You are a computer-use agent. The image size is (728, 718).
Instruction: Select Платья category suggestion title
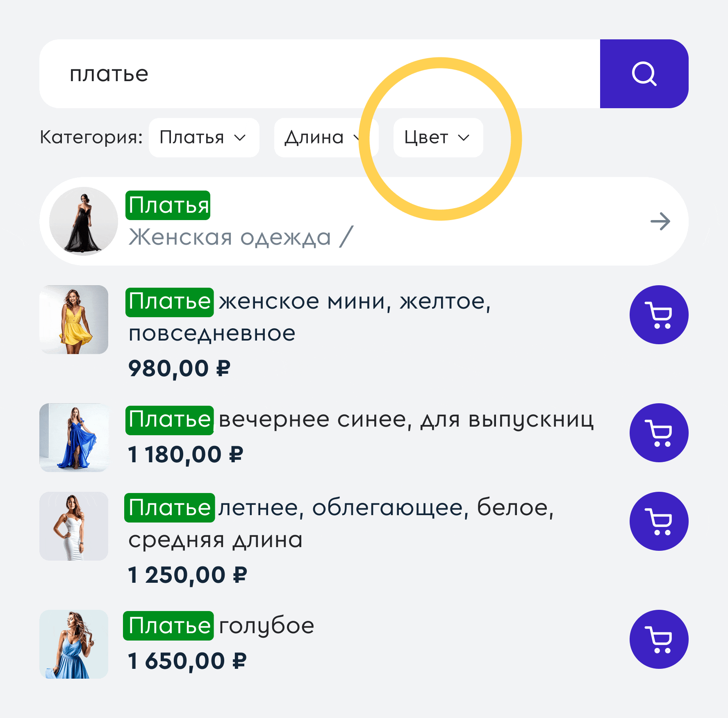pyautogui.click(x=168, y=205)
